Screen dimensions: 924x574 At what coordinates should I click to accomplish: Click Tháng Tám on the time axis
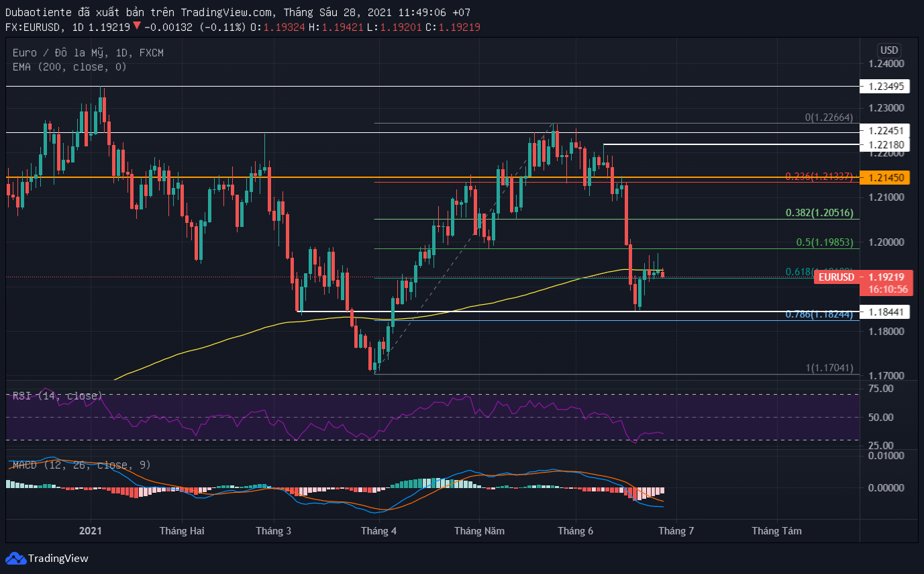(777, 530)
